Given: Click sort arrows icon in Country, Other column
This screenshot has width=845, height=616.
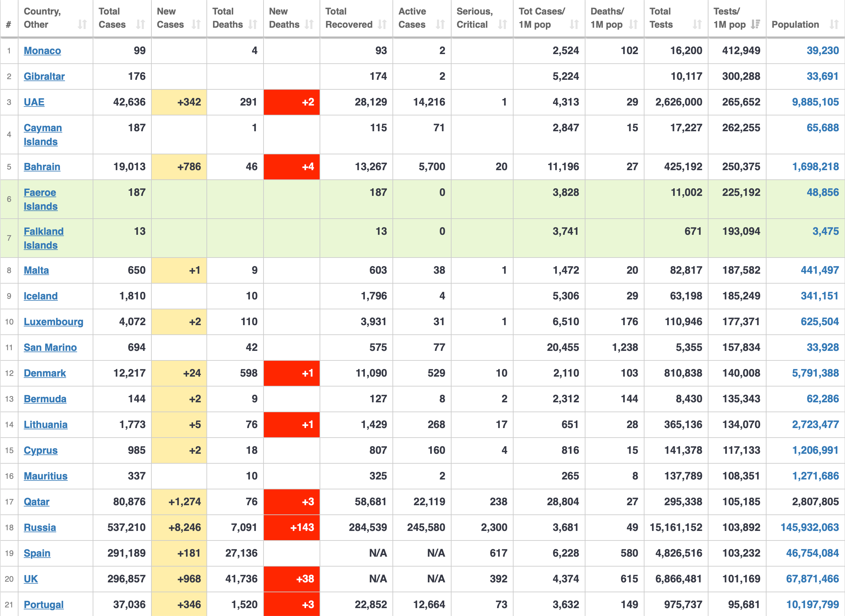Looking at the screenshot, I should click(x=82, y=25).
